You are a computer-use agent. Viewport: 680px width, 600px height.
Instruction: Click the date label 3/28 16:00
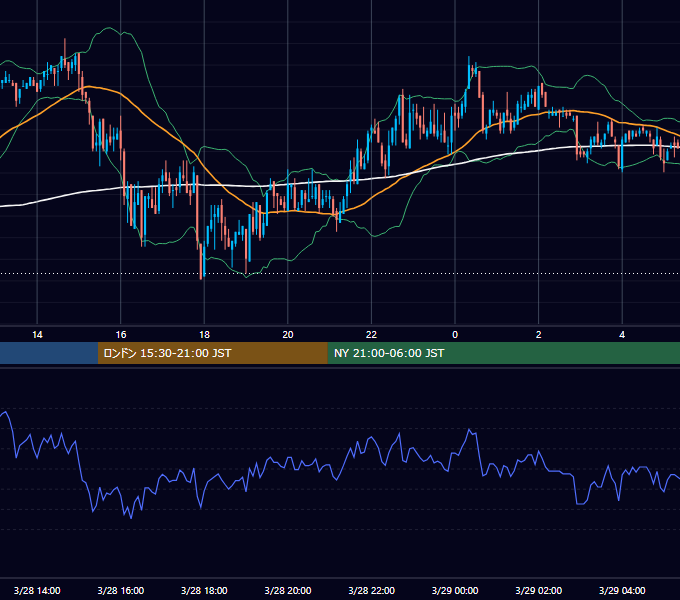tap(121, 590)
